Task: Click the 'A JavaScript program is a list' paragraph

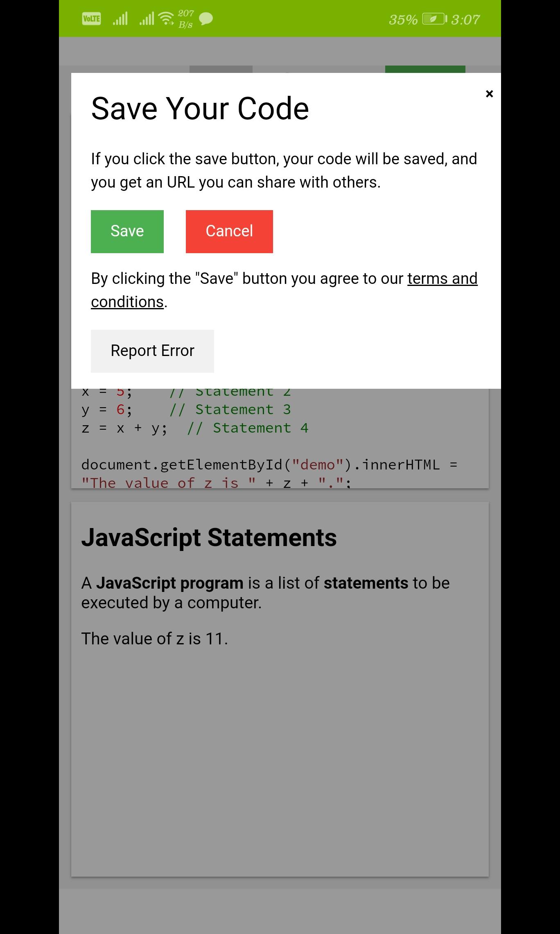Action: pyautogui.click(x=265, y=593)
